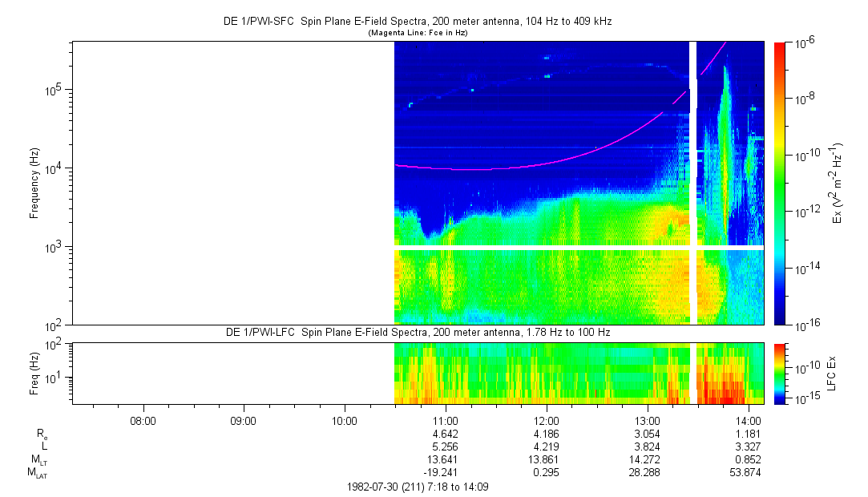Click the DE 1/PWI-SFC plot title
868x497 pixels.
click(417, 22)
